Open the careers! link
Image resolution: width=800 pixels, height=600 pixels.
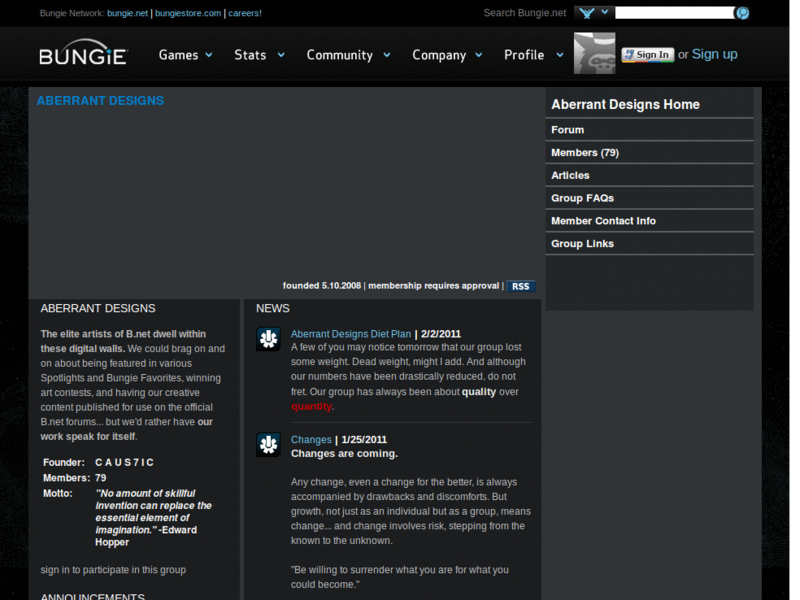[245, 13]
